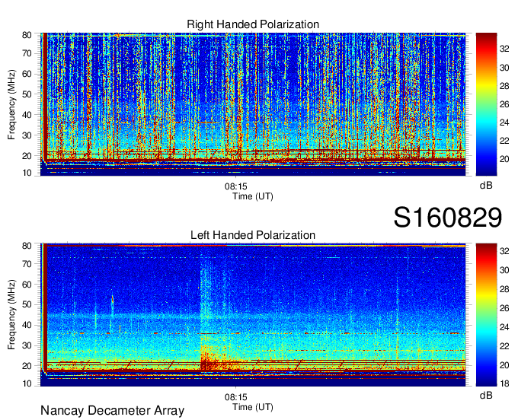Image resolution: width=518 pixels, height=420 pixels.
Task: Click 50 frequency tick on Right Handed plot
Action: click(x=27, y=94)
